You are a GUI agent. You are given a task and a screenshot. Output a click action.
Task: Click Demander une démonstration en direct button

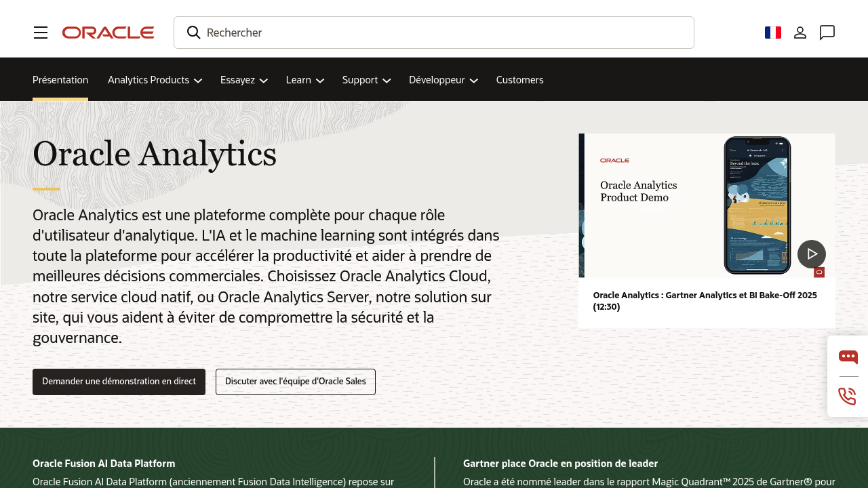tap(119, 382)
